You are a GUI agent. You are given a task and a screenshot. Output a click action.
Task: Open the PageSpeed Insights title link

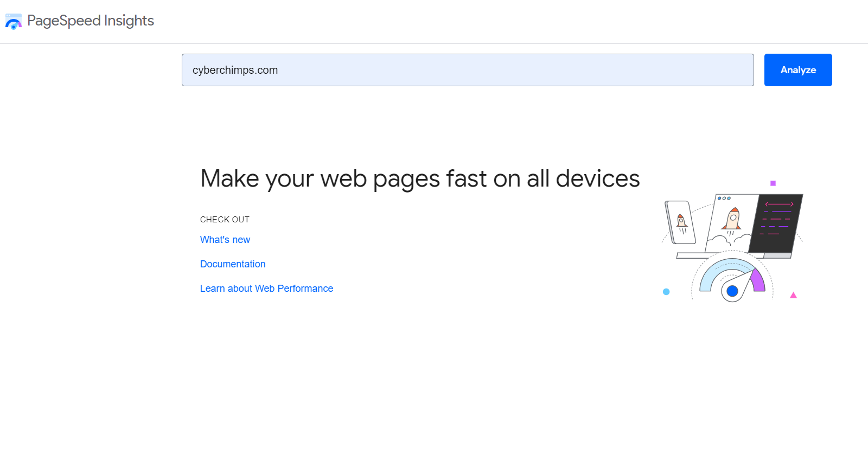[91, 21]
